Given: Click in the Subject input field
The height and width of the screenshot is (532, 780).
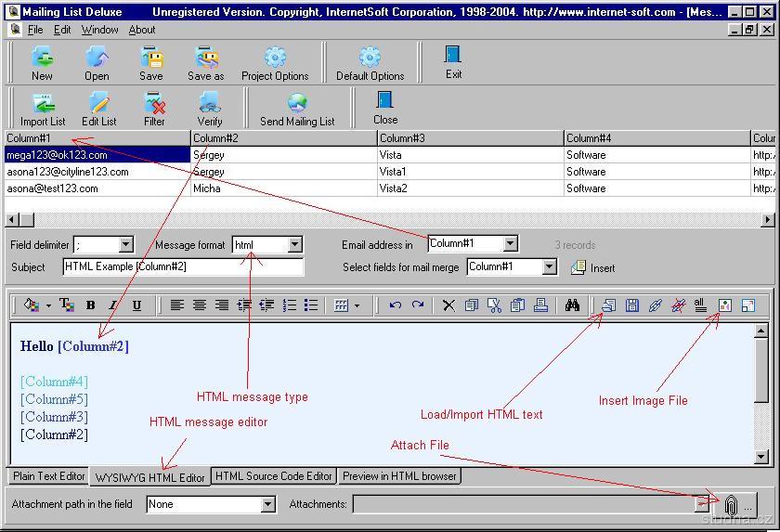Looking at the screenshot, I should tap(183, 267).
